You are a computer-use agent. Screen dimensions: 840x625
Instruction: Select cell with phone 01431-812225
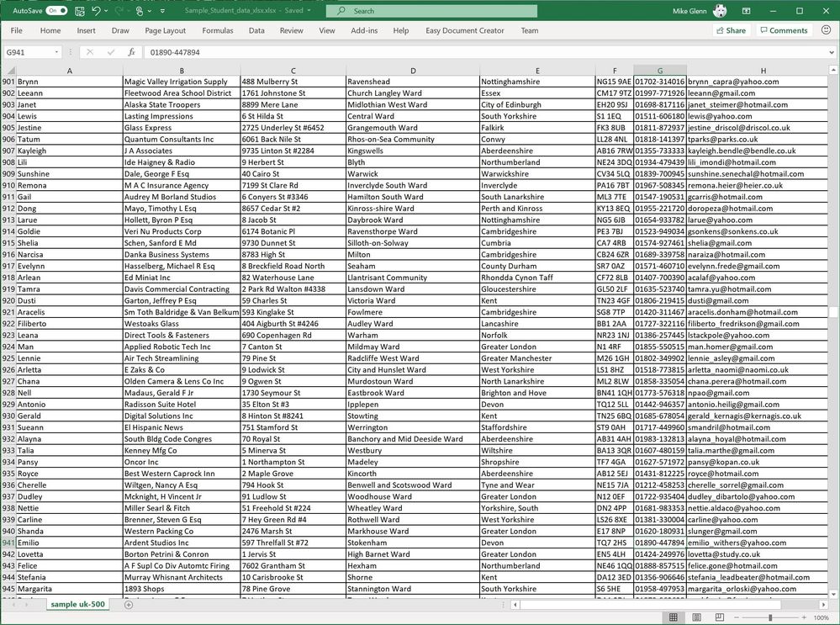pos(660,474)
